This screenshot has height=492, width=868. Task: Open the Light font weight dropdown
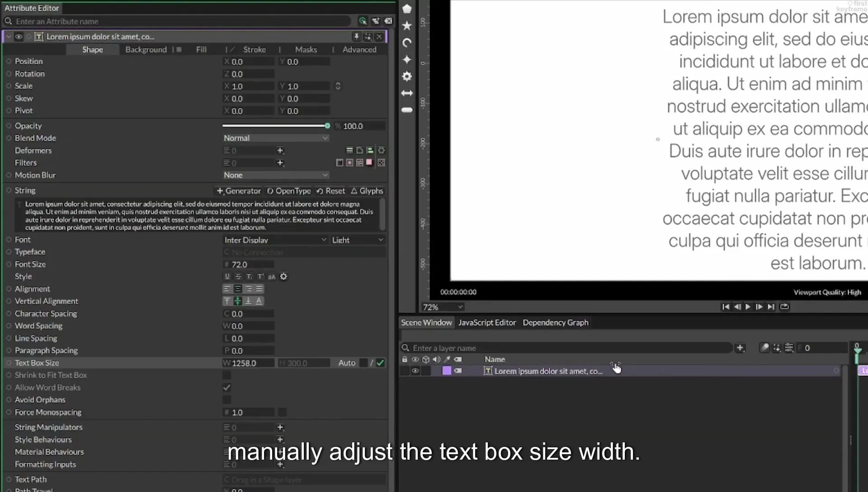pyautogui.click(x=358, y=240)
